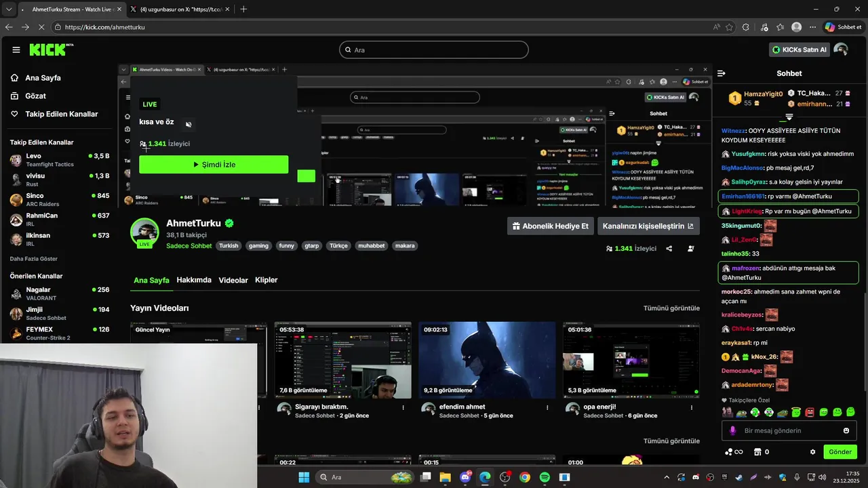868x488 pixels.
Task: Open Google Chrome from the taskbar
Action: (524, 477)
